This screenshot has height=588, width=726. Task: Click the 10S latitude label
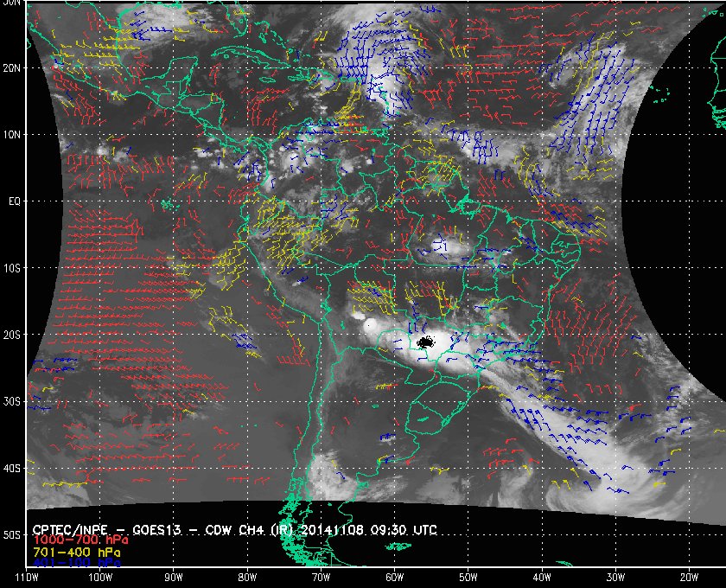point(12,268)
